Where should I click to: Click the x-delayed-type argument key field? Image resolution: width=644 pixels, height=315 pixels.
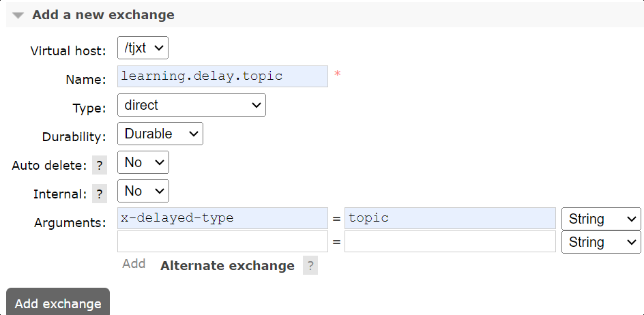pyautogui.click(x=222, y=218)
